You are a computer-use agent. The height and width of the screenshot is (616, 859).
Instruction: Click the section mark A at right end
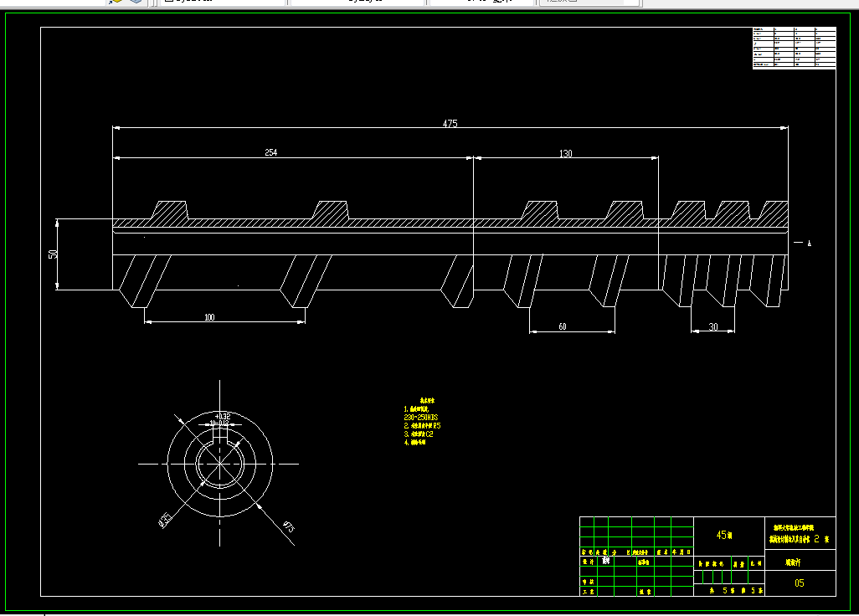(x=809, y=243)
